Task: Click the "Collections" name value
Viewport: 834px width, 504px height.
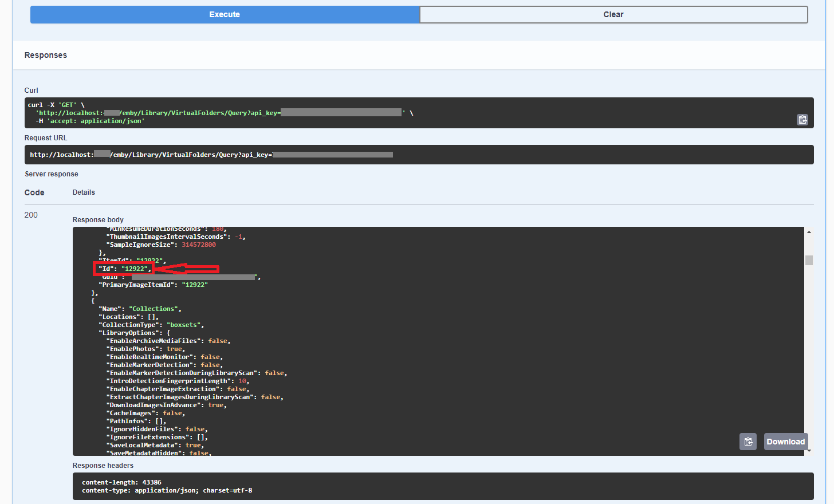Action: (x=155, y=309)
